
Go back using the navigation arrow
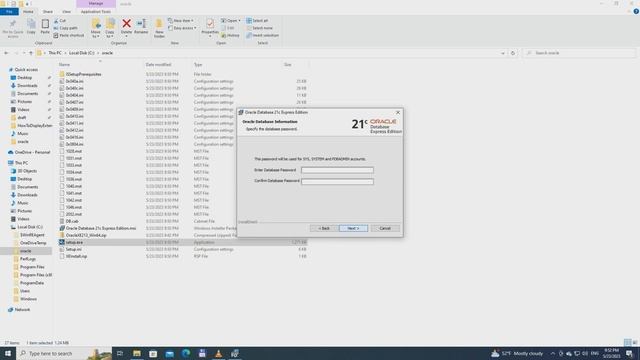(6, 53)
